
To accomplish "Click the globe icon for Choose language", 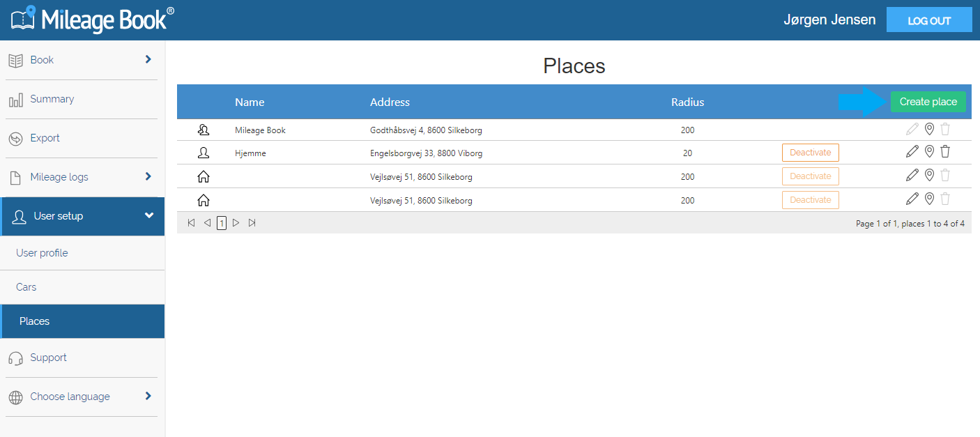I will [x=15, y=397].
